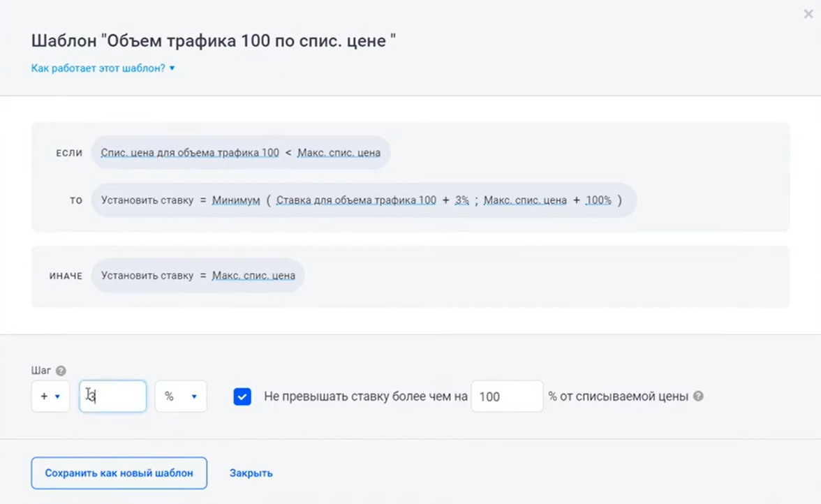Click the 3% value in formula
Image resolution: width=821 pixels, height=504 pixels.
tap(461, 200)
